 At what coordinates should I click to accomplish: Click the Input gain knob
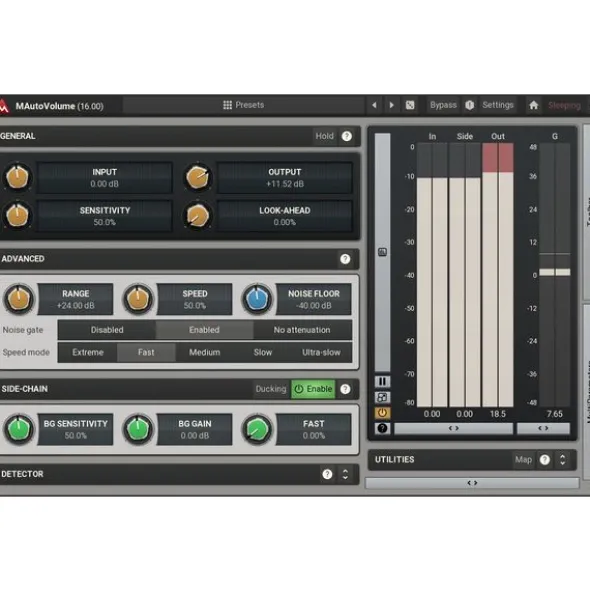pyautogui.click(x=17, y=177)
